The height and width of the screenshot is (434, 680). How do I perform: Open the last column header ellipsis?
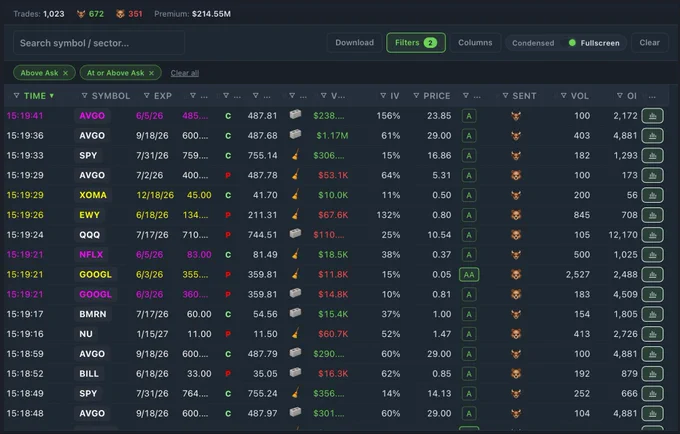[652, 96]
